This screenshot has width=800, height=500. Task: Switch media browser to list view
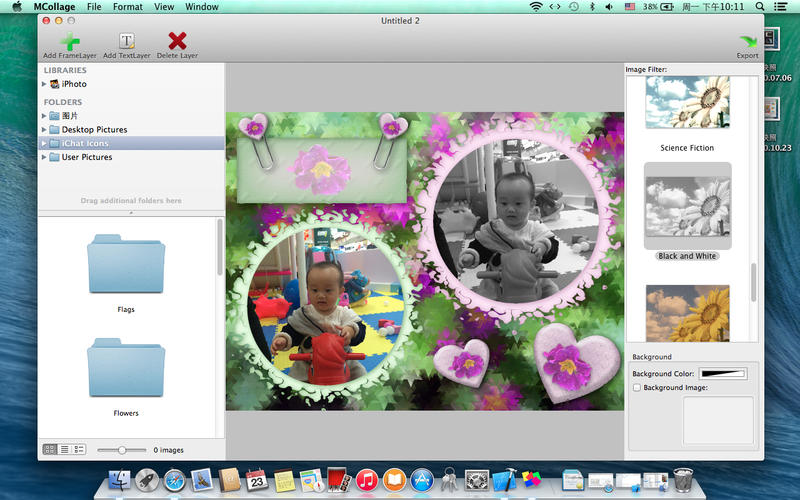pyautogui.click(x=65, y=450)
